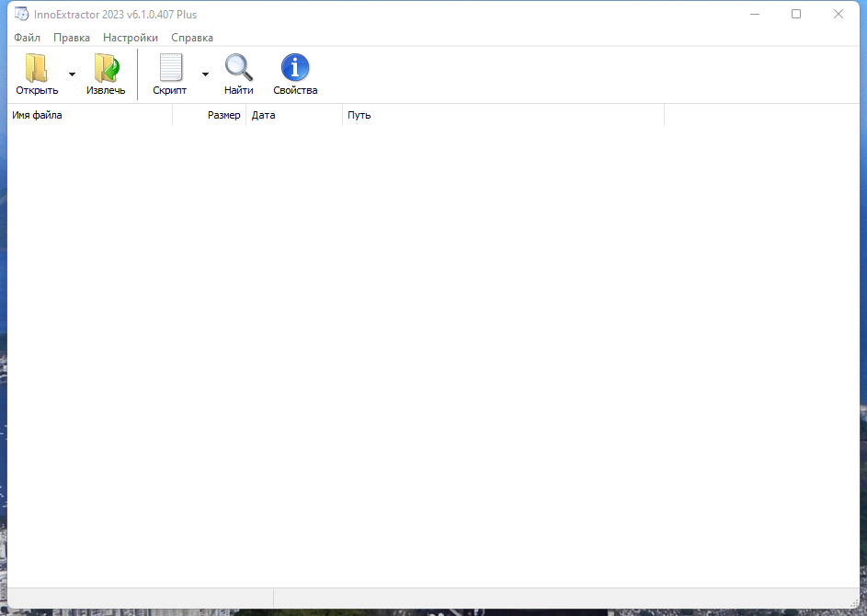Sort by the Размер column header
The width and height of the screenshot is (867, 616).
[x=223, y=116]
